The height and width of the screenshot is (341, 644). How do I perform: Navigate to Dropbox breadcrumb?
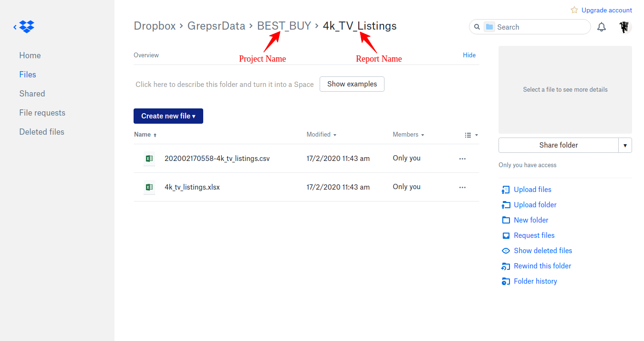pyautogui.click(x=155, y=26)
